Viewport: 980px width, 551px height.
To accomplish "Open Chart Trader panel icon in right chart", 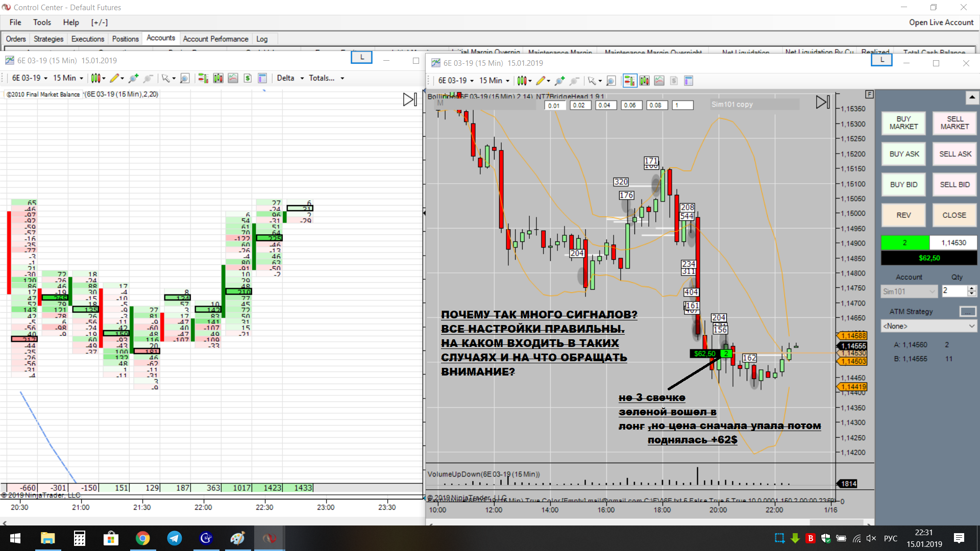I will tap(629, 81).
